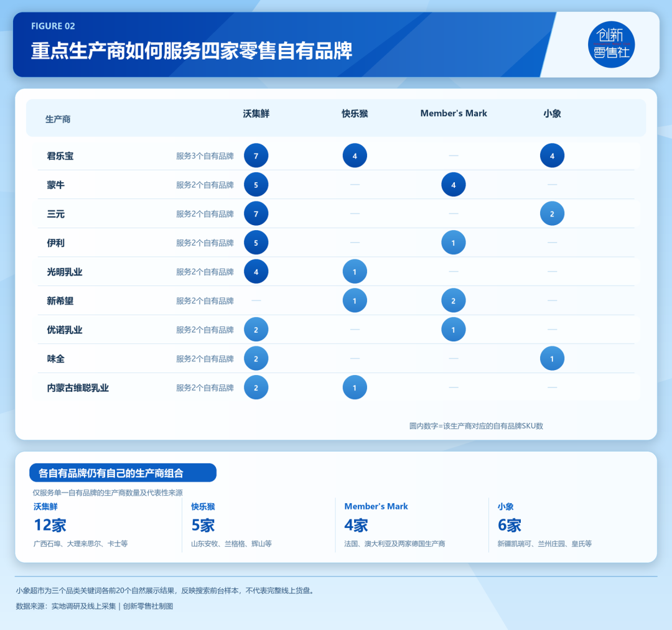This screenshot has width=672, height=630.
Task: Click the text 广西石埠、大理来思尔、卡士等
Action: click(x=80, y=544)
